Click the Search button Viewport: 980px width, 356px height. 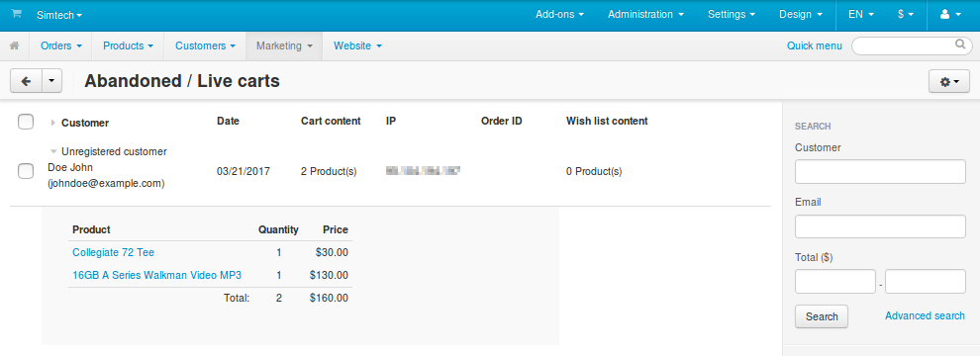(x=822, y=316)
